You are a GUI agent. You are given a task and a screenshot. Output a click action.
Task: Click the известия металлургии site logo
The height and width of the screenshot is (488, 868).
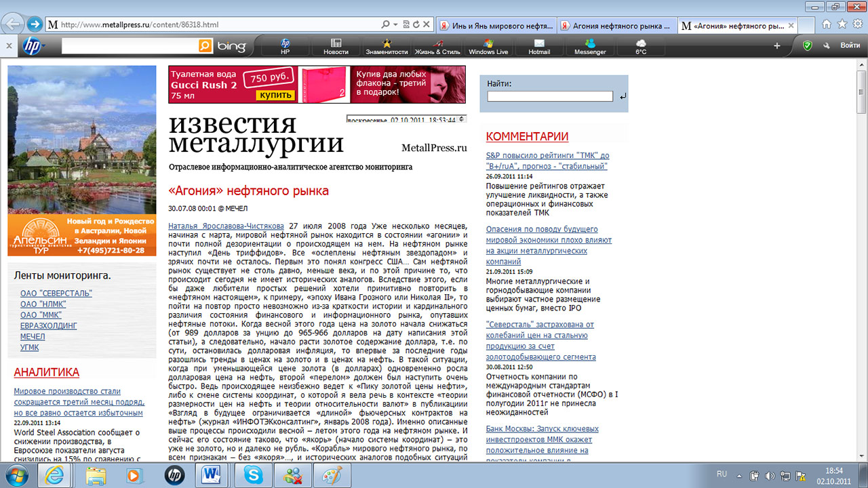(256, 135)
